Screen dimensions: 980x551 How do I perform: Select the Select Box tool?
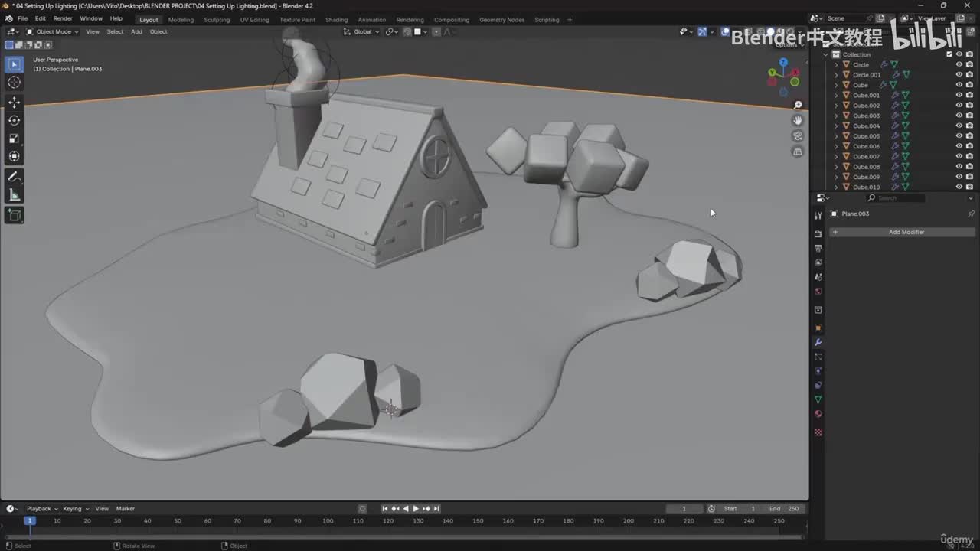14,64
